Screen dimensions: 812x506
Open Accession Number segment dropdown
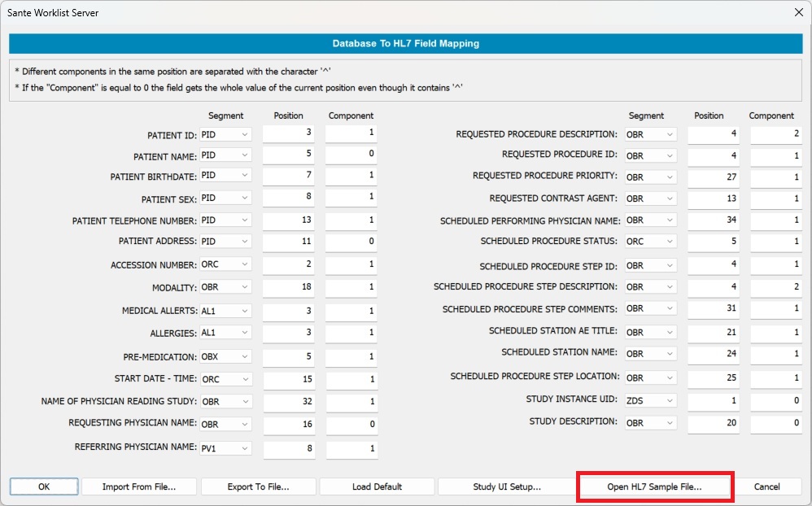coord(225,264)
